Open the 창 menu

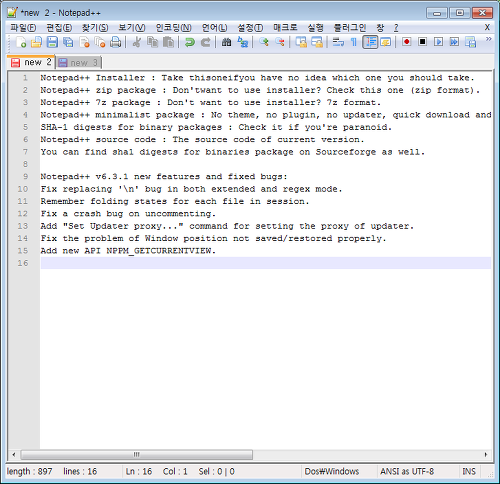(x=380, y=28)
